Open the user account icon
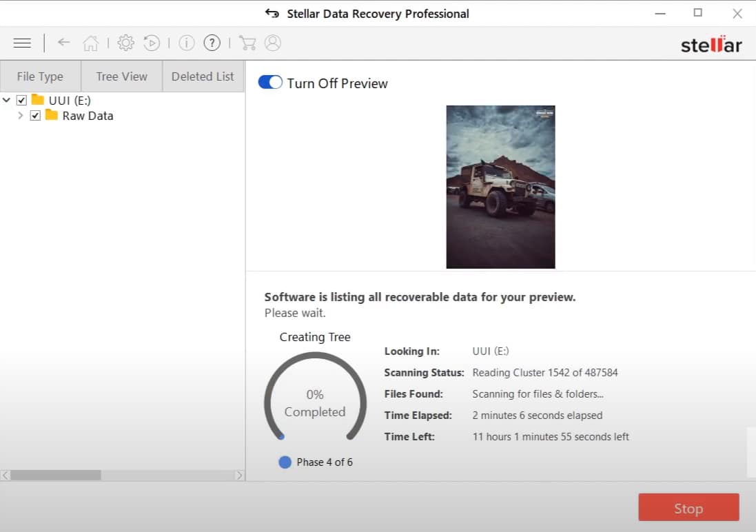The image size is (756, 532). (x=273, y=43)
